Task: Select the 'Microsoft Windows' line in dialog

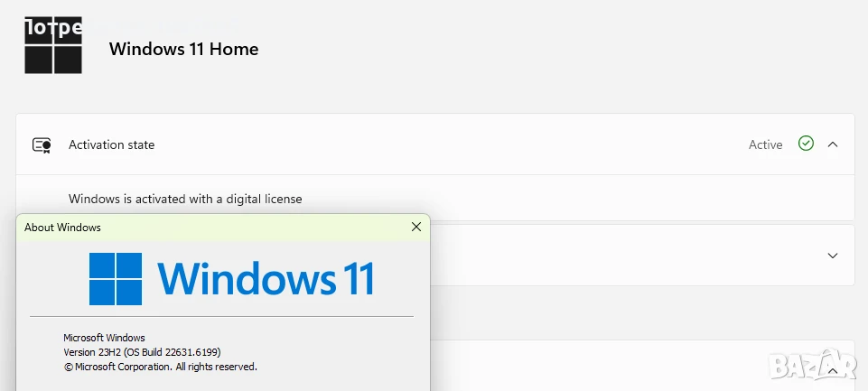Action: (104, 338)
